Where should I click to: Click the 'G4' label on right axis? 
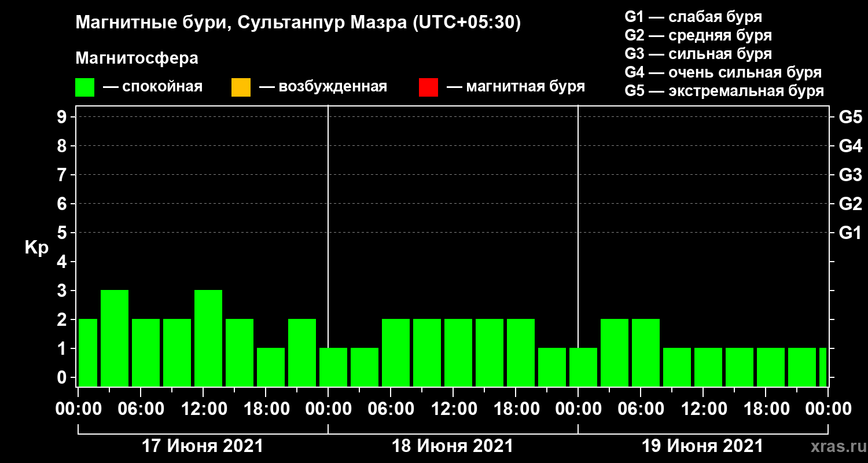click(850, 146)
